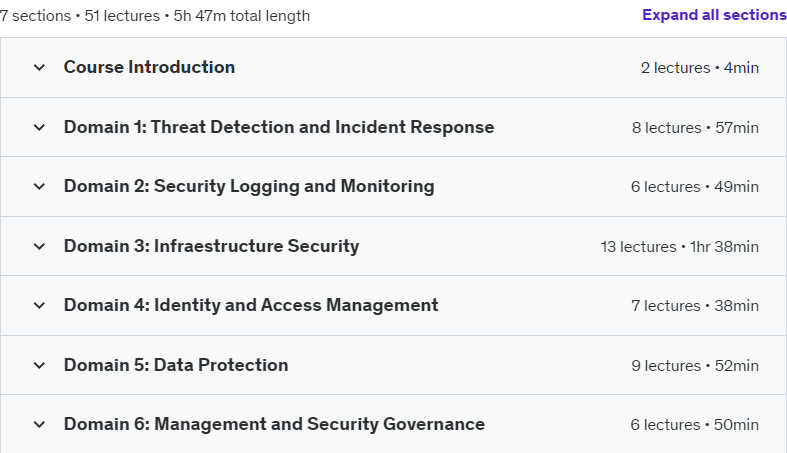787x453 pixels.
Task: Click Expand all sections link
Action: point(714,15)
